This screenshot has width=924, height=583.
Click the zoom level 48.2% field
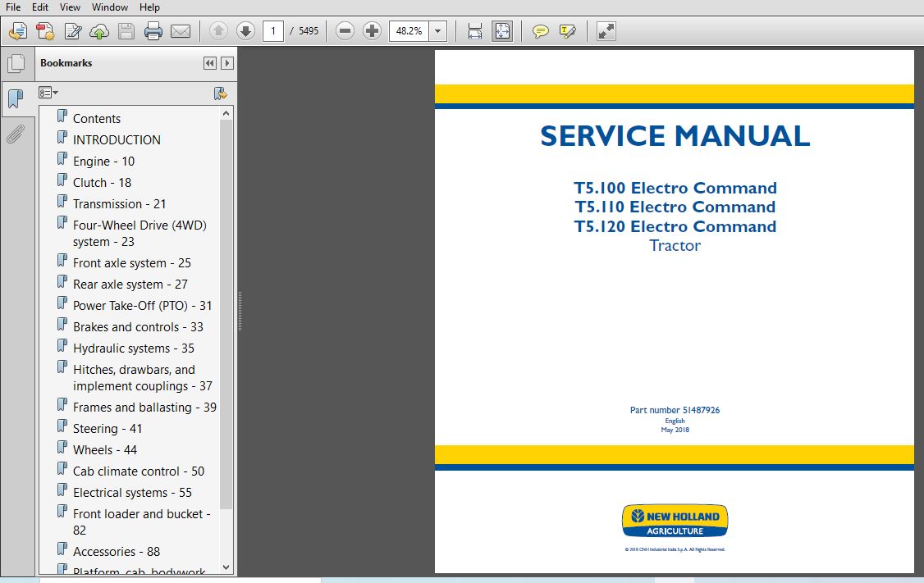[409, 31]
